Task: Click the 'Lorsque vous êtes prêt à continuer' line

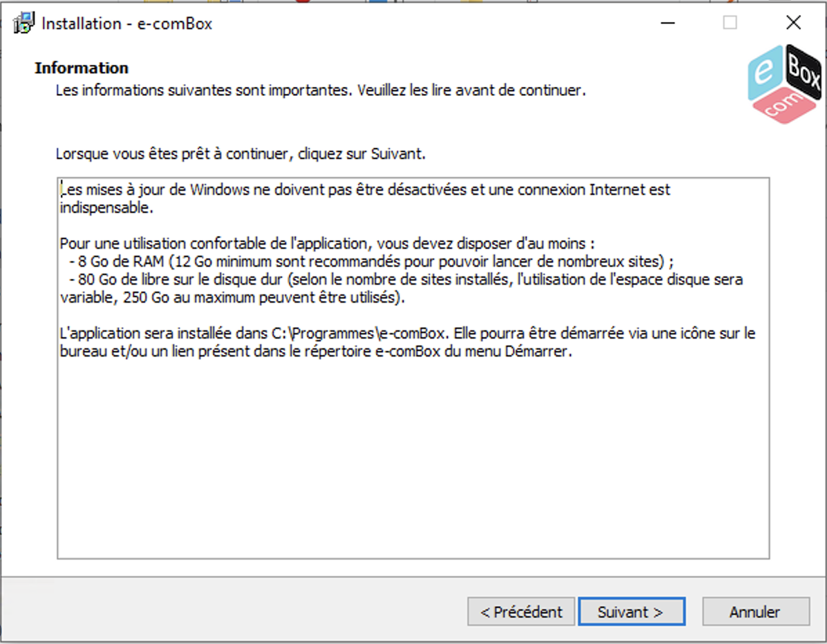Action: 241,154
